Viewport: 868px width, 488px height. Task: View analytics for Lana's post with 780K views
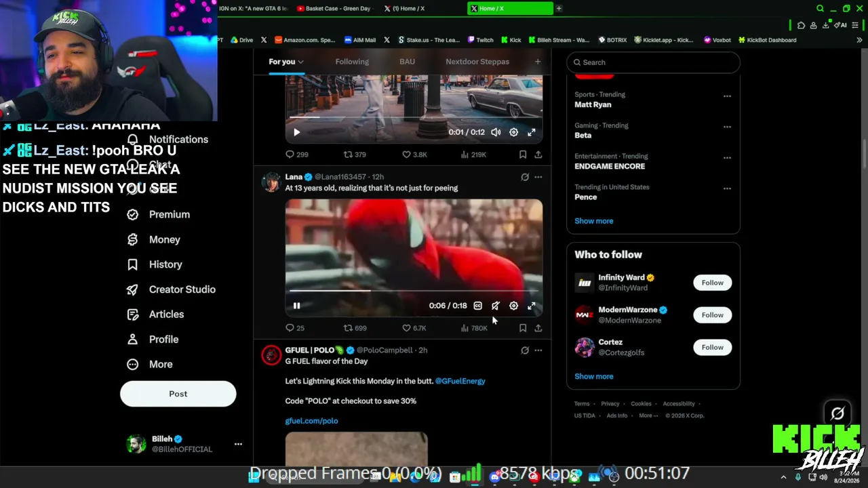pyautogui.click(x=473, y=328)
